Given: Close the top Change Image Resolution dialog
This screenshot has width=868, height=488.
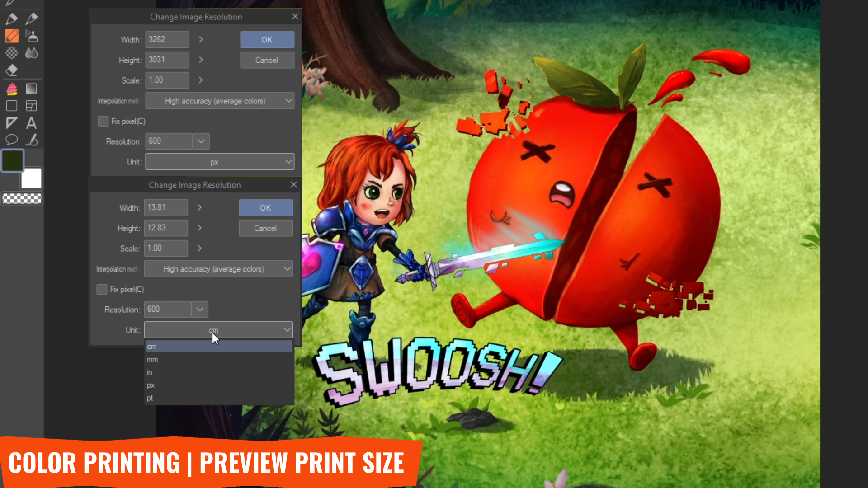Looking at the screenshot, I should 295,16.
